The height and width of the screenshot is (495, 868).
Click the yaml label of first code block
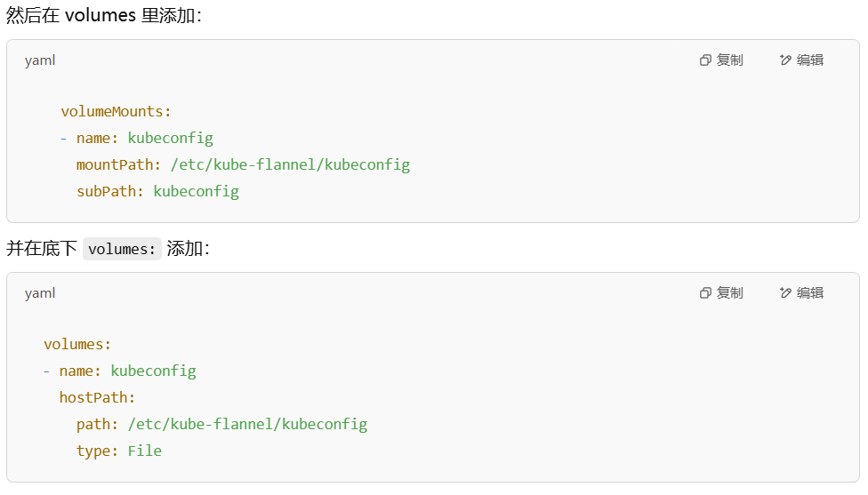click(40, 60)
